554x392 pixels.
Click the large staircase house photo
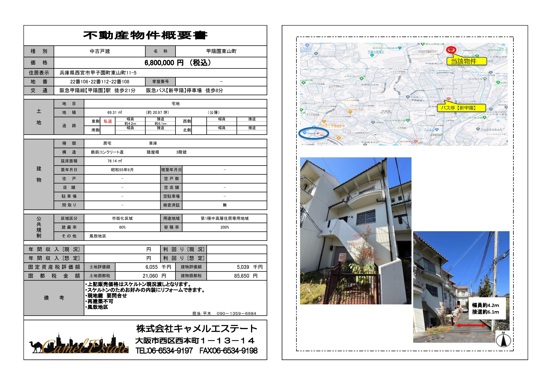pos(355,231)
